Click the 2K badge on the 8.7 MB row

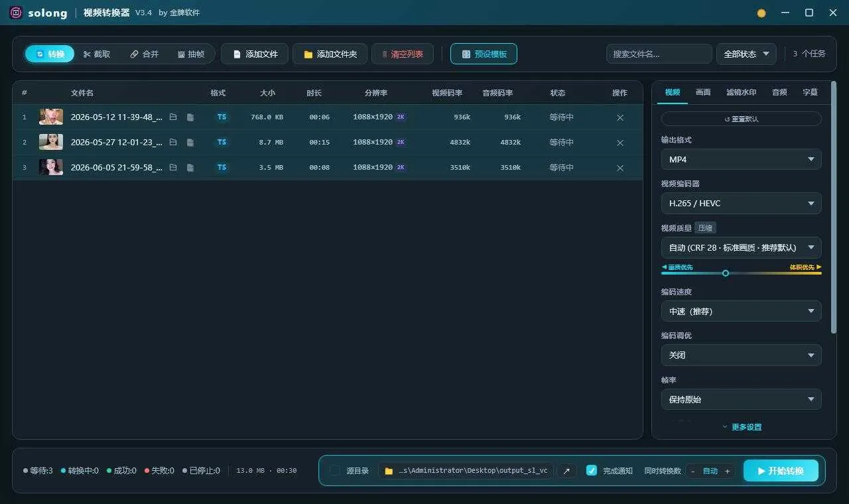coord(401,142)
